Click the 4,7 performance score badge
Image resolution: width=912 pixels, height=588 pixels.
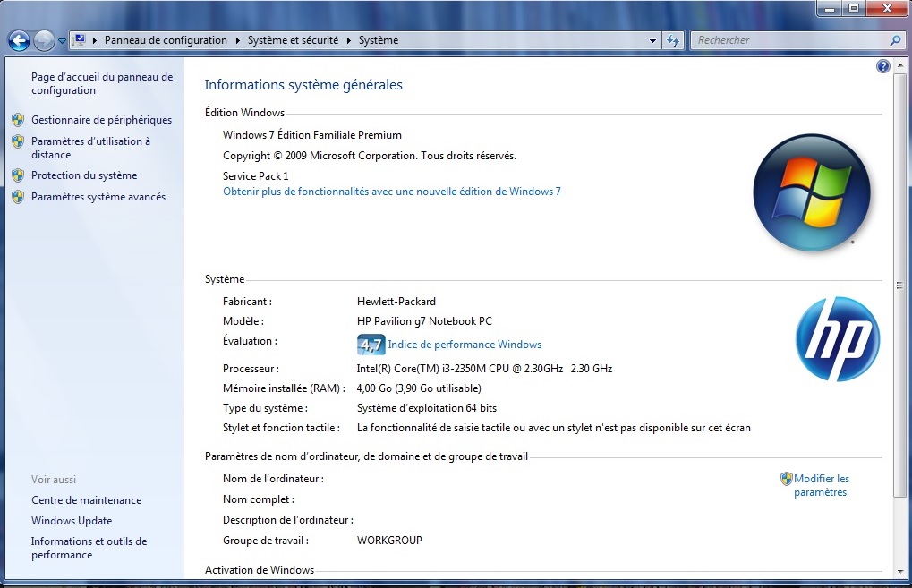[371, 345]
